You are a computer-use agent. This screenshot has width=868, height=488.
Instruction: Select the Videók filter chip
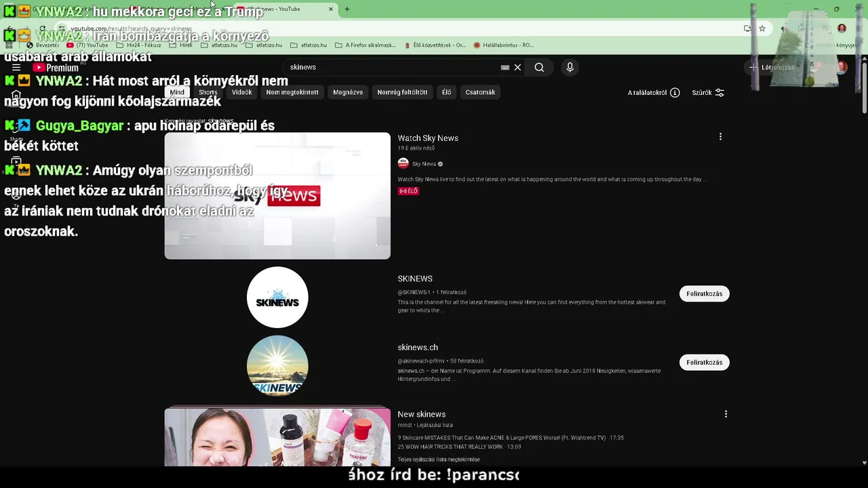pyautogui.click(x=241, y=92)
